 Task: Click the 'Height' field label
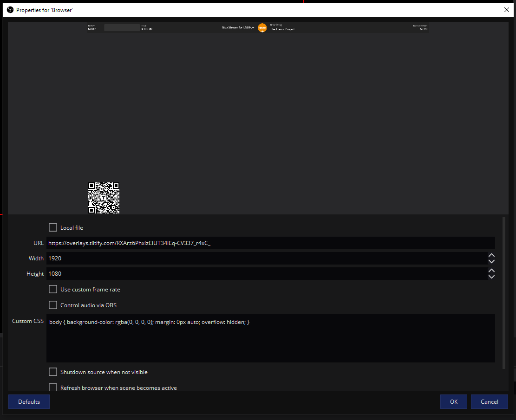click(35, 274)
